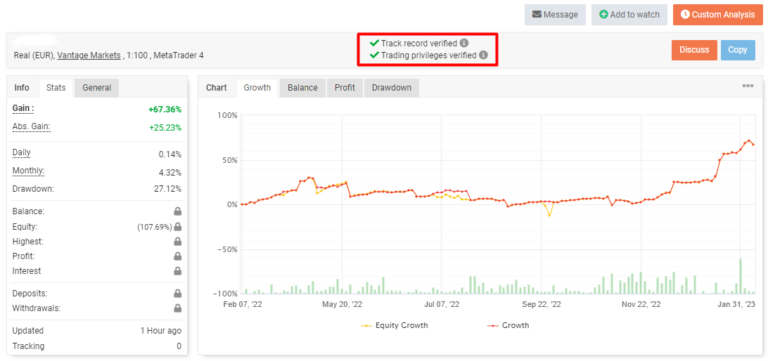Image resolution: width=768 pixels, height=361 pixels.
Task: Switch to the Balance chart tab
Action: click(x=302, y=88)
